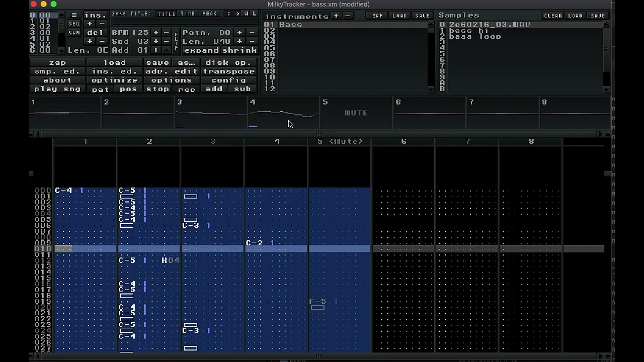644x362 pixels.
Task: Click the add channels button
Action: (x=214, y=89)
